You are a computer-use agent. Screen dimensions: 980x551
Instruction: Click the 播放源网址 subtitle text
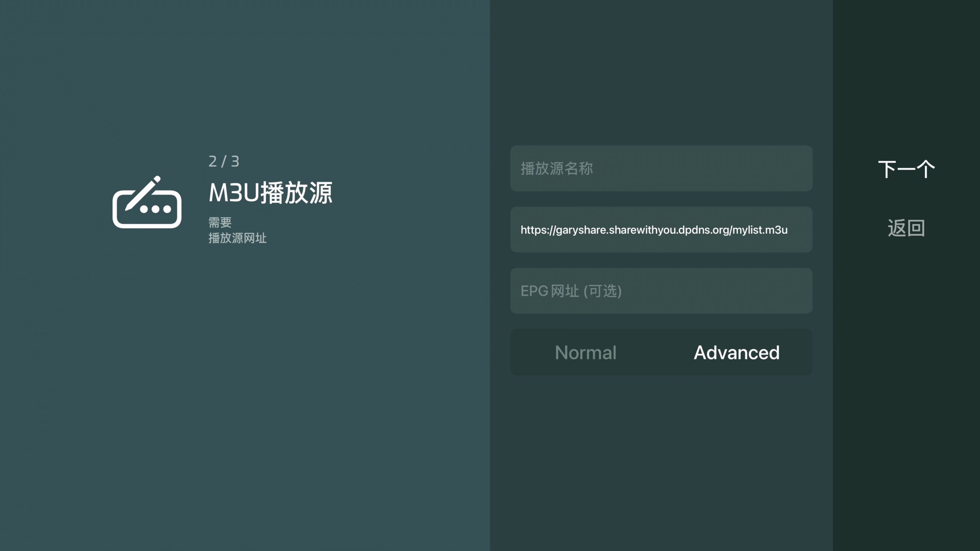point(237,238)
